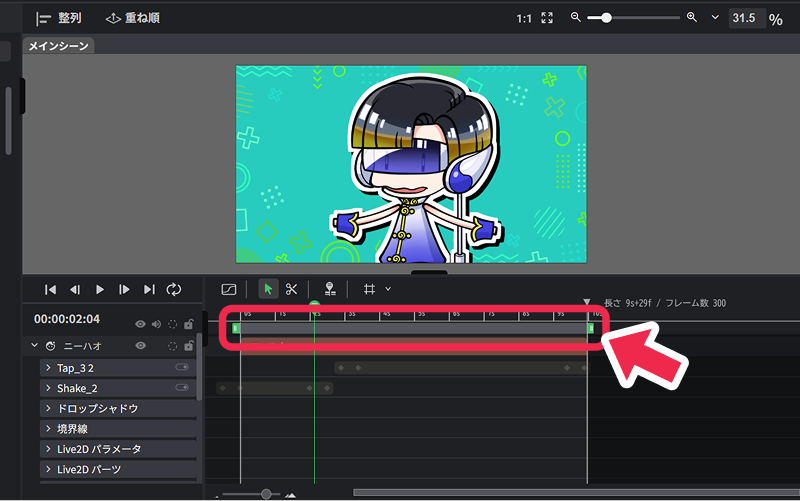Toggle the lock on ニーハオ track
Image resolution: width=800 pixels, height=501 pixels.
(188, 346)
